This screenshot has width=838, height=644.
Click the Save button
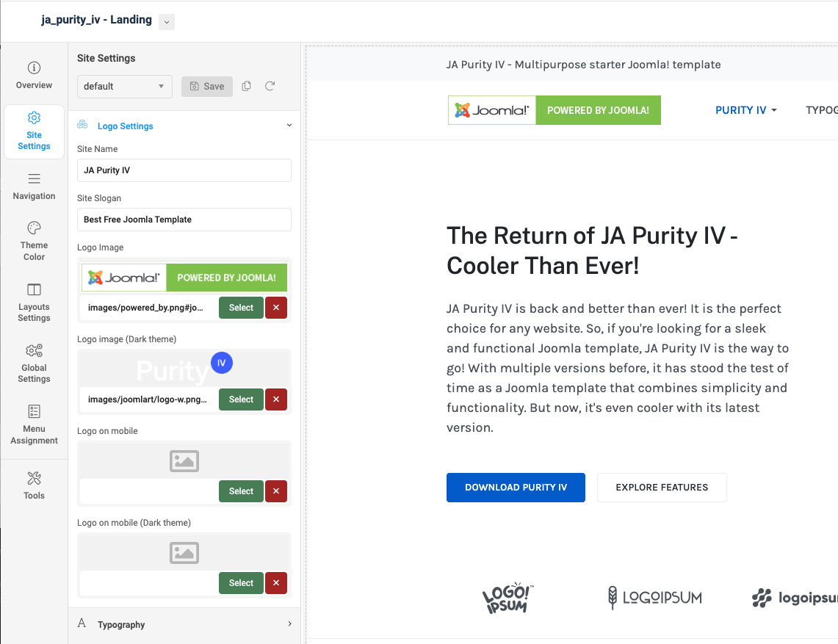[x=207, y=86]
